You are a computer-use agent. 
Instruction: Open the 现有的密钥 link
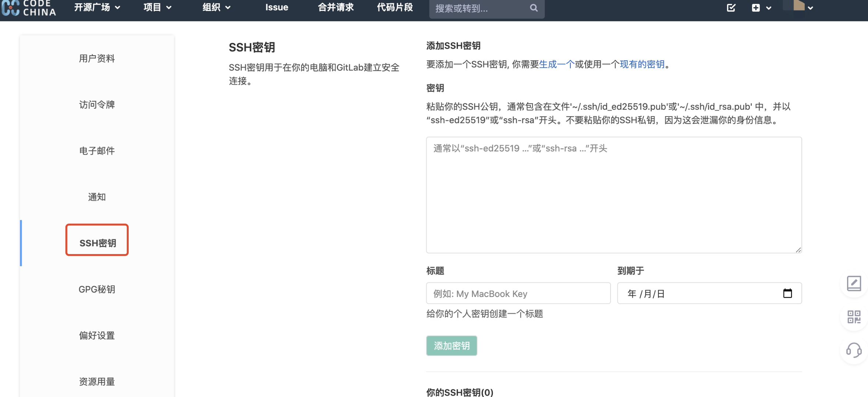click(x=642, y=64)
